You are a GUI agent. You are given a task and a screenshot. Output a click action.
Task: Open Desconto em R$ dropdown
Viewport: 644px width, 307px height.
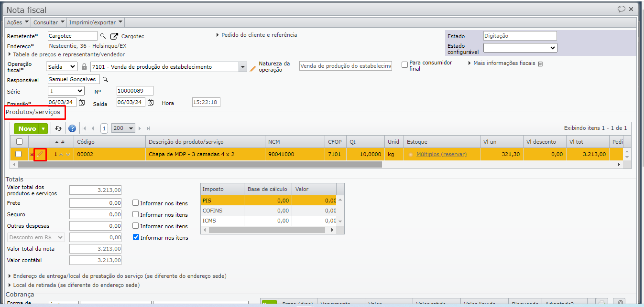[36, 237]
